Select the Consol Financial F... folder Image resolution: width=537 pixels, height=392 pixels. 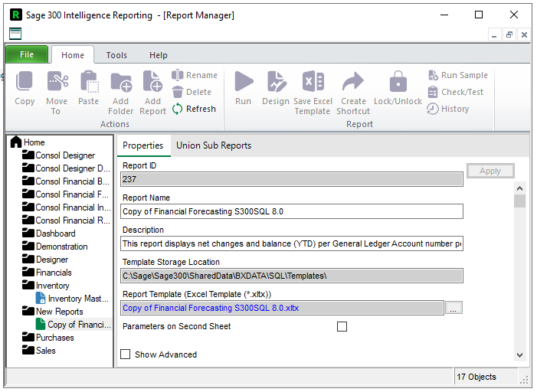pyautogui.click(x=65, y=194)
